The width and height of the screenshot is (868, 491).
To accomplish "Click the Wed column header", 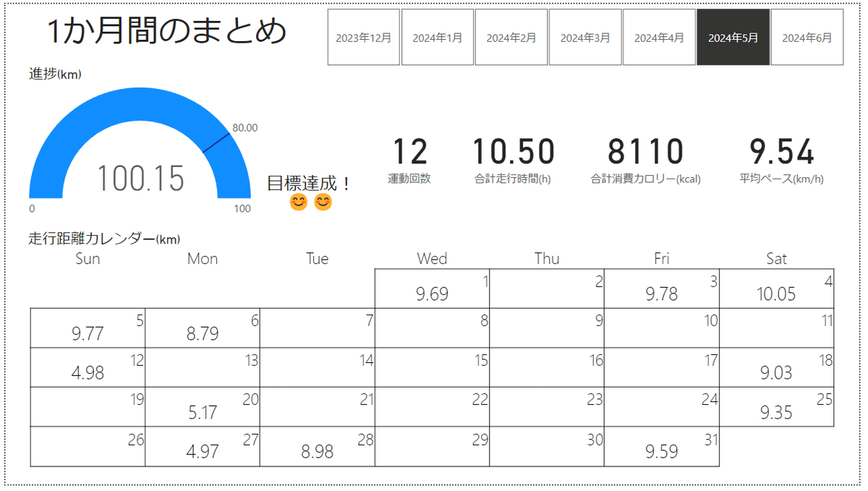I will pyautogui.click(x=432, y=259).
